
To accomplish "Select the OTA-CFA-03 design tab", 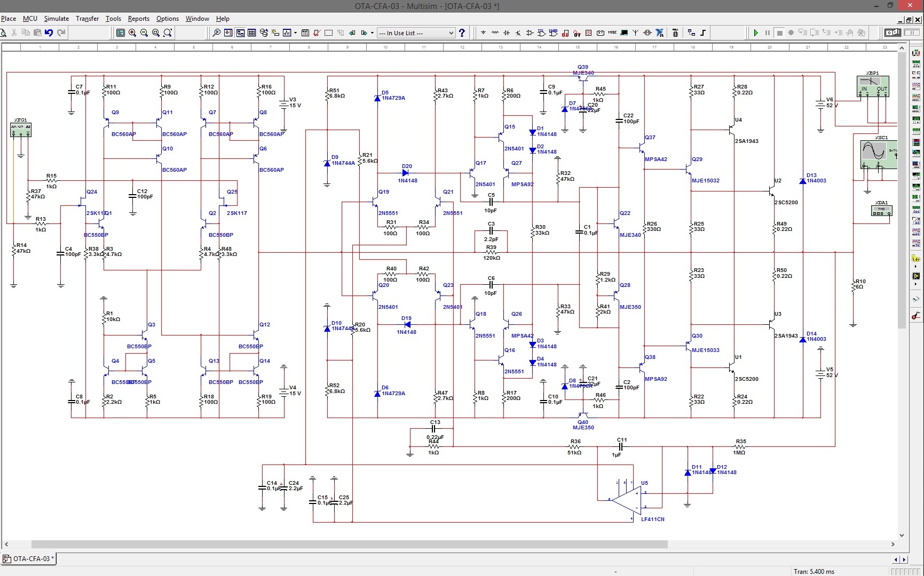I will [x=28, y=559].
